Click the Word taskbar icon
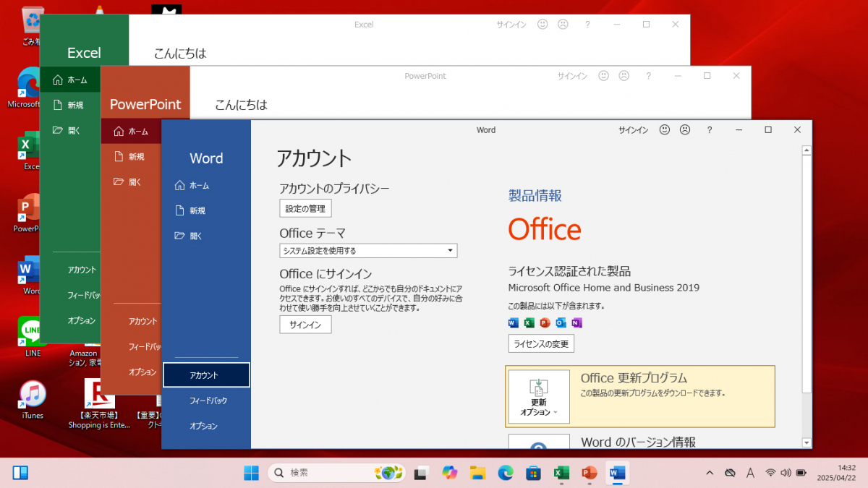 (617, 473)
